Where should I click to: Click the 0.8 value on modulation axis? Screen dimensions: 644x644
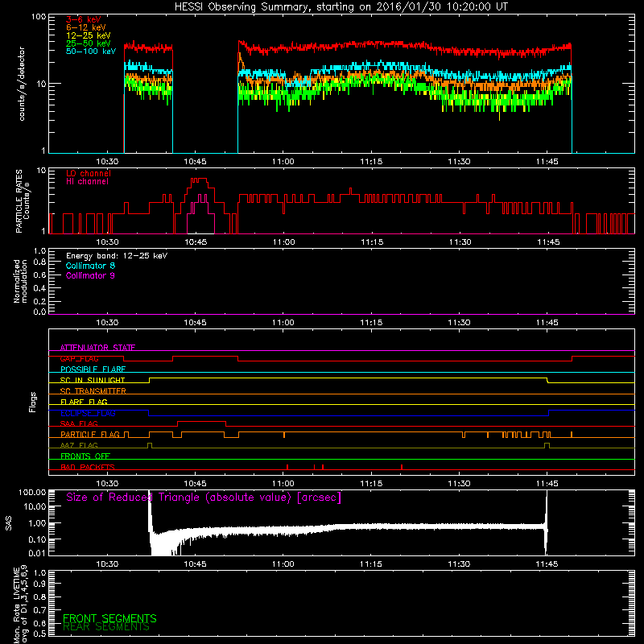pos(39,262)
